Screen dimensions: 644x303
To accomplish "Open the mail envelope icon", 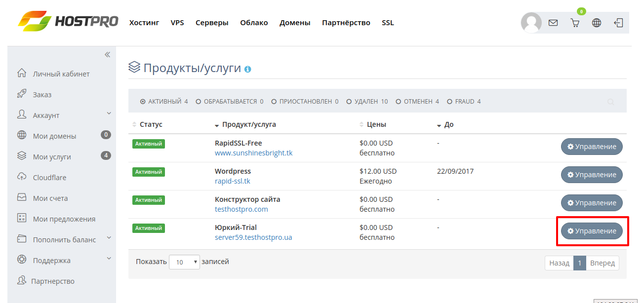I will pos(553,23).
